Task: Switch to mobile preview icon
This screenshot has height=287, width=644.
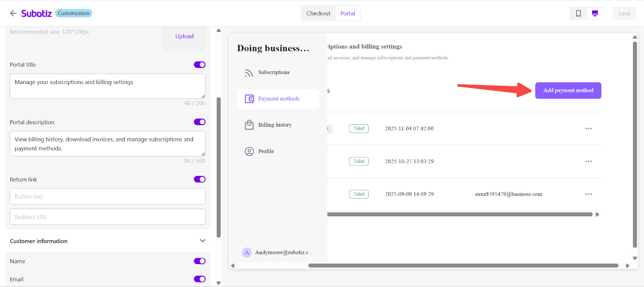Action: [578, 13]
